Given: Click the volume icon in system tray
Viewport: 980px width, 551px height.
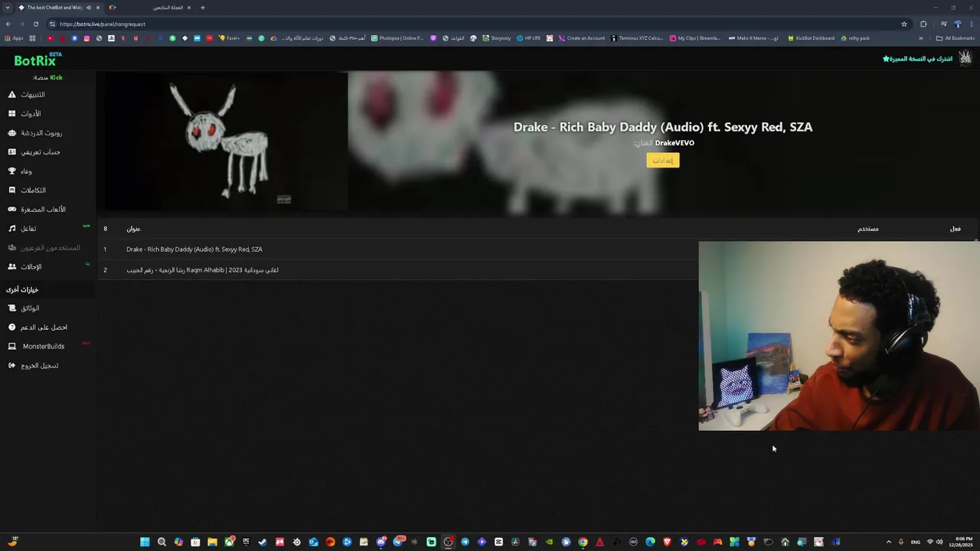Looking at the screenshot, I should coord(939,542).
